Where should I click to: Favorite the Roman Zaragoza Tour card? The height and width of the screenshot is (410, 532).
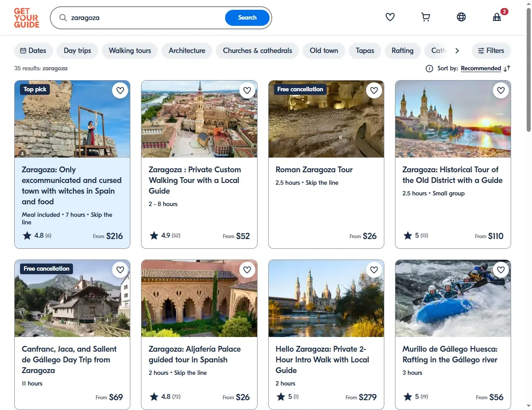(374, 90)
